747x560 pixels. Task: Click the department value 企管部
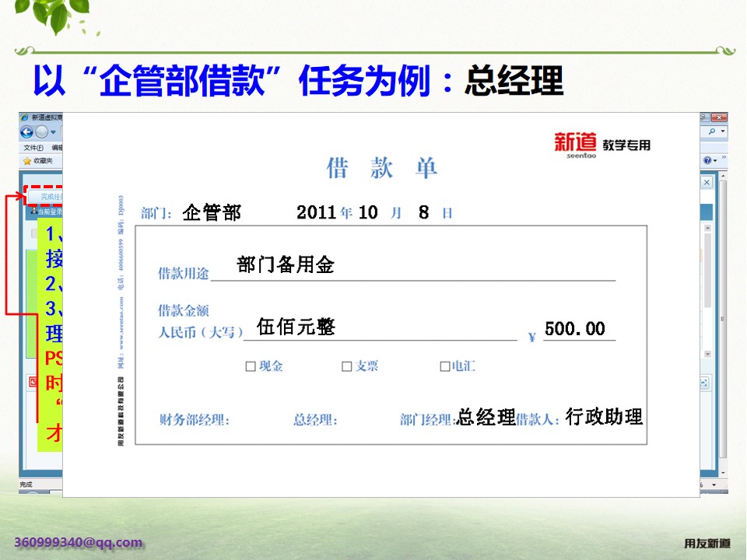click(212, 212)
